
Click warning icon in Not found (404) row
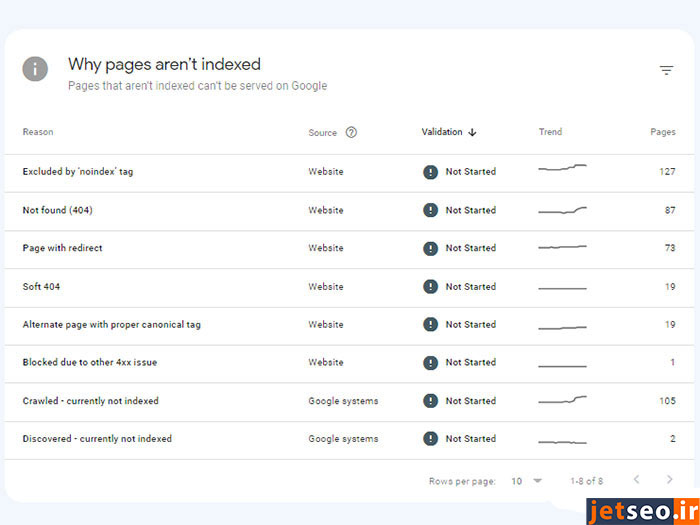(430, 210)
